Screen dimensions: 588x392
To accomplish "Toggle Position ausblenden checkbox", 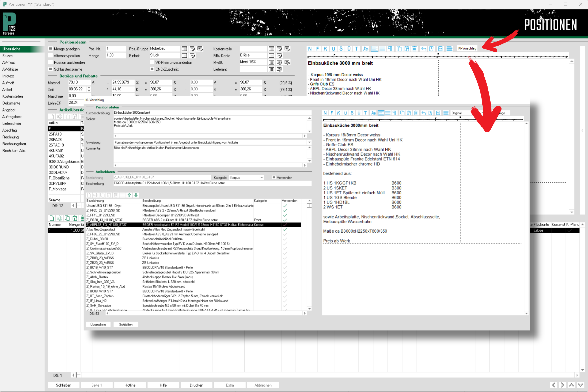I will tap(51, 62).
